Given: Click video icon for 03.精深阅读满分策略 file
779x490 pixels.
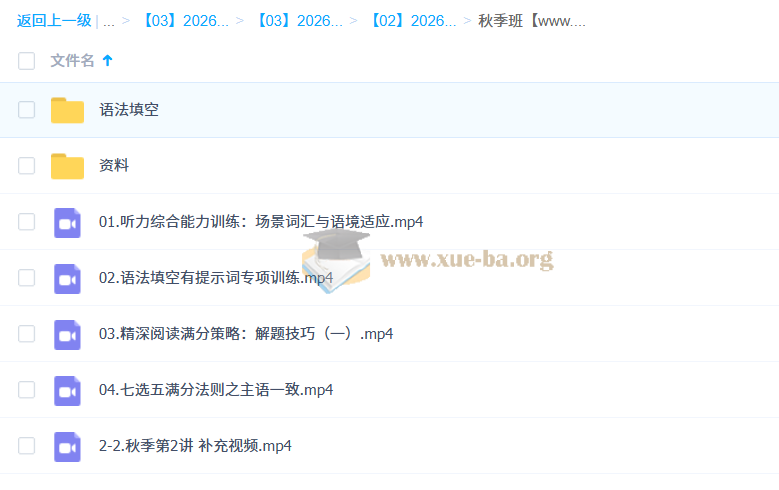Looking at the screenshot, I should [x=67, y=334].
